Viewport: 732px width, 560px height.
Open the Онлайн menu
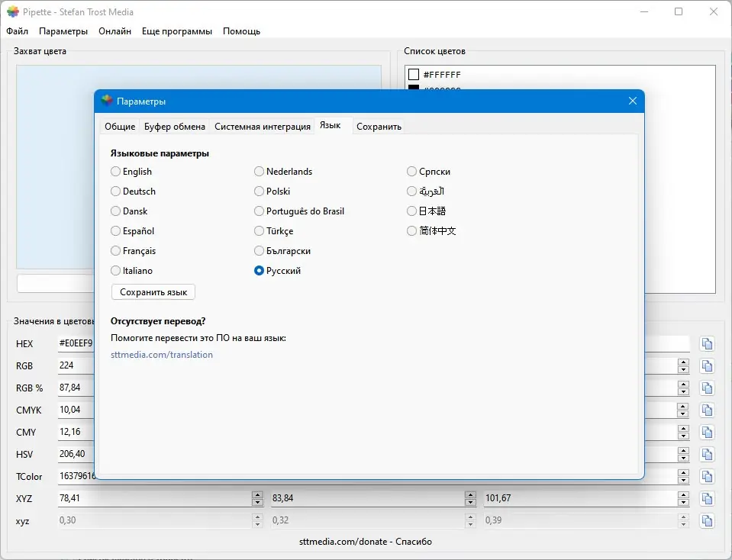tap(114, 31)
